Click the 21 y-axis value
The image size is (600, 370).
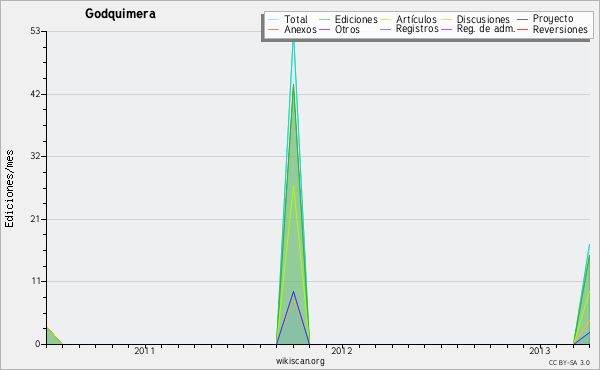pos(35,219)
